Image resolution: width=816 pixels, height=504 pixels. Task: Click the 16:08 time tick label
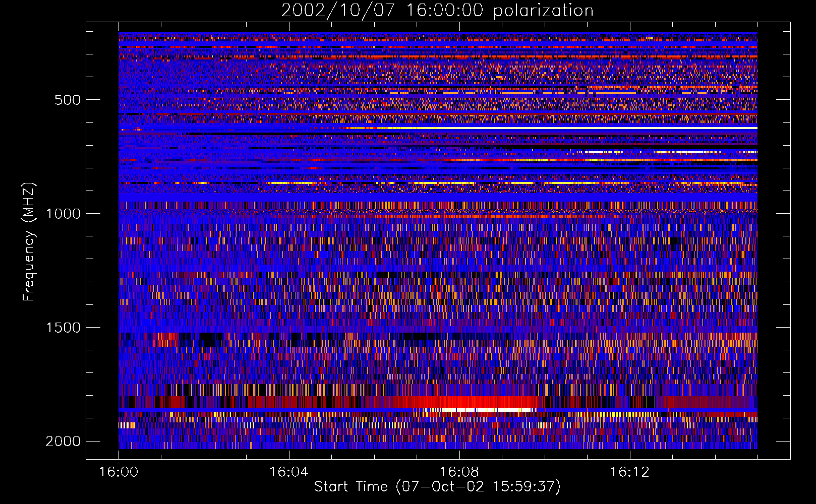pos(459,472)
